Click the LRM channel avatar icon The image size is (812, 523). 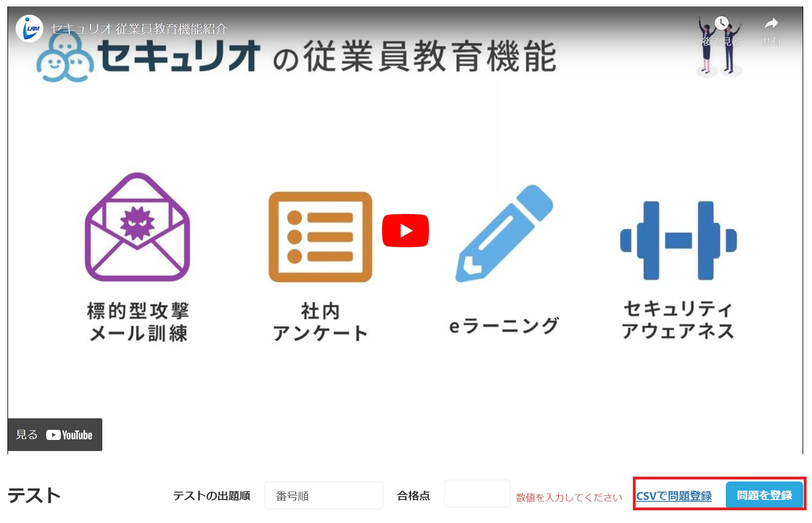(29, 29)
